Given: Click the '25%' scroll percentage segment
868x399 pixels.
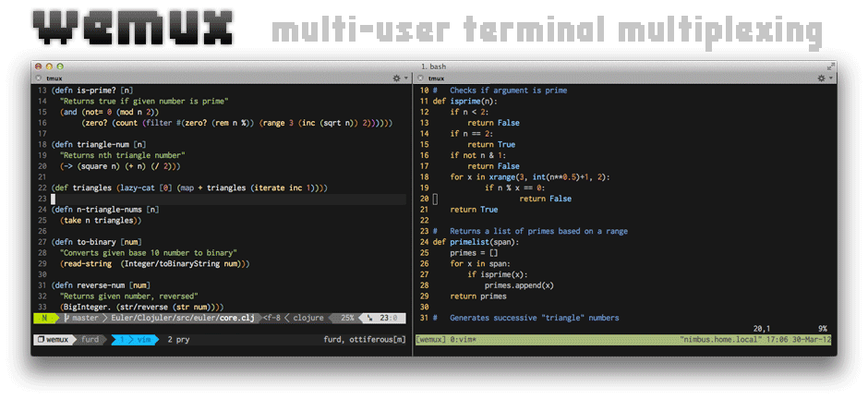Looking at the screenshot, I should click(x=347, y=319).
